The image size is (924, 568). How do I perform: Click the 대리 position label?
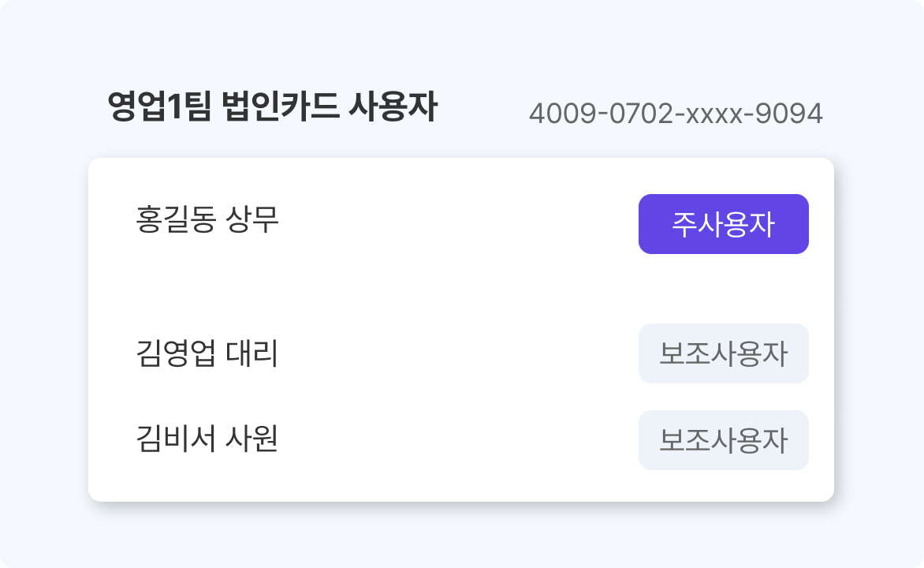pyautogui.click(x=252, y=353)
